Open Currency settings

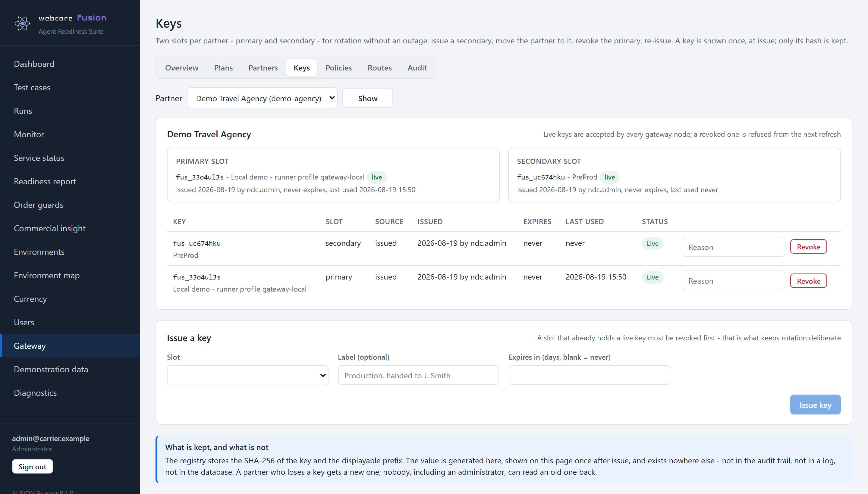click(30, 299)
